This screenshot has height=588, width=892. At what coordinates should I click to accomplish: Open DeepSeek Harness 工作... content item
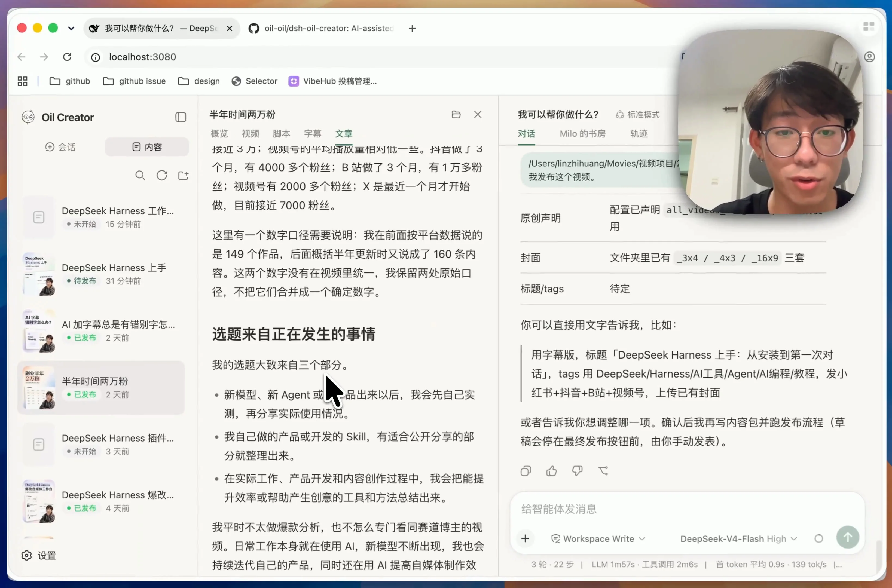101,217
